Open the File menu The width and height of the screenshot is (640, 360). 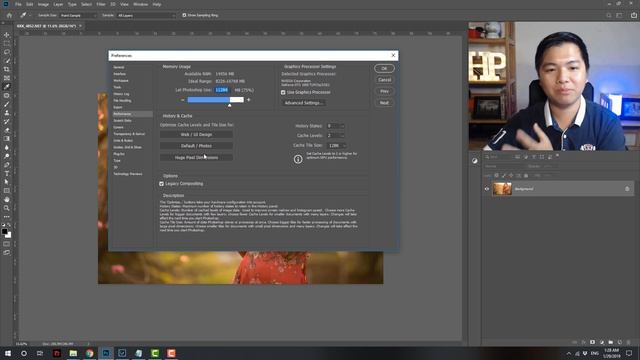point(18,4)
